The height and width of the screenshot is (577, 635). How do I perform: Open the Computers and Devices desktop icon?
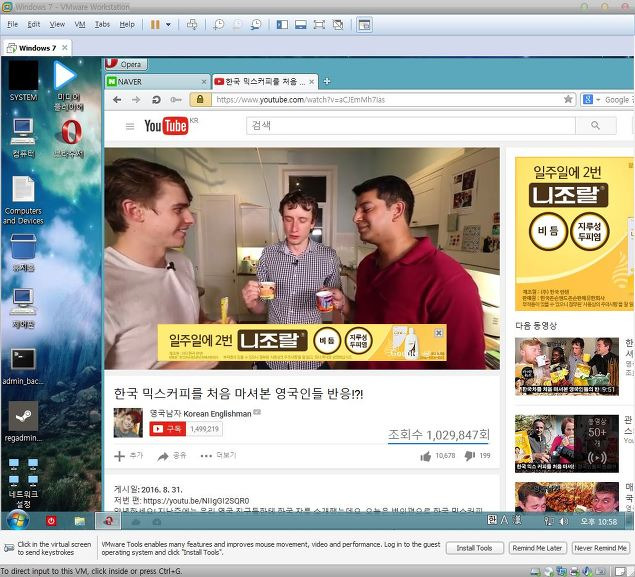click(23, 200)
